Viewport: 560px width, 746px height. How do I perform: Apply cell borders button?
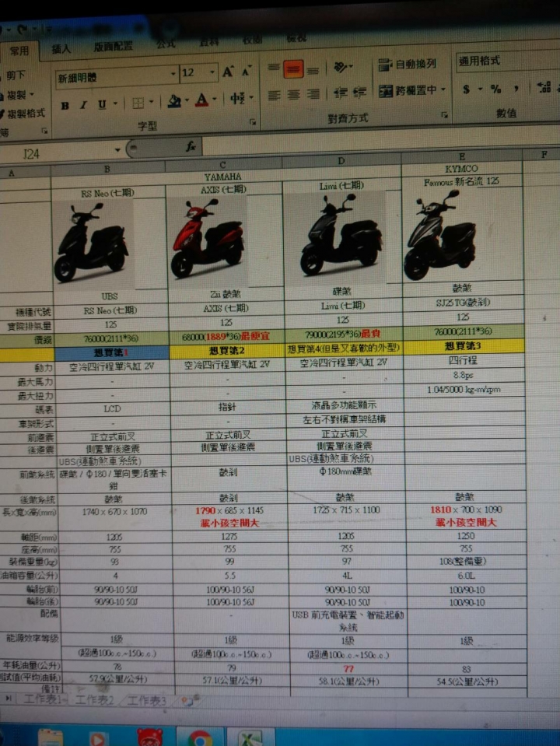(x=138, y=103)
